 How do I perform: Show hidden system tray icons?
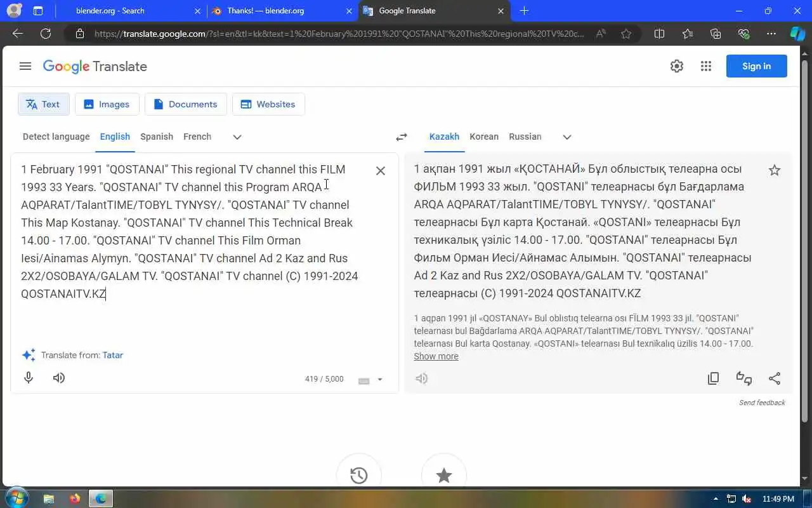[x=716, y=498]
